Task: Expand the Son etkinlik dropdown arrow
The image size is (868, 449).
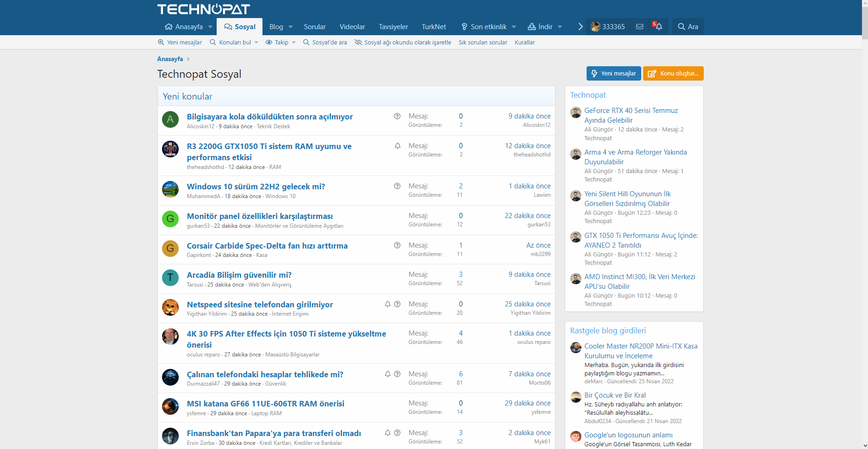Action: click(514, 27)
